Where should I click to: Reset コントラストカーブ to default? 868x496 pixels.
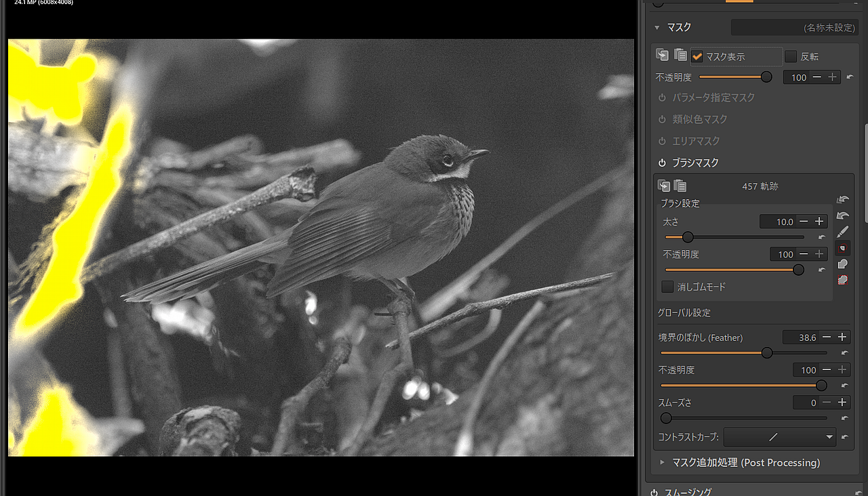pos(845,437)
